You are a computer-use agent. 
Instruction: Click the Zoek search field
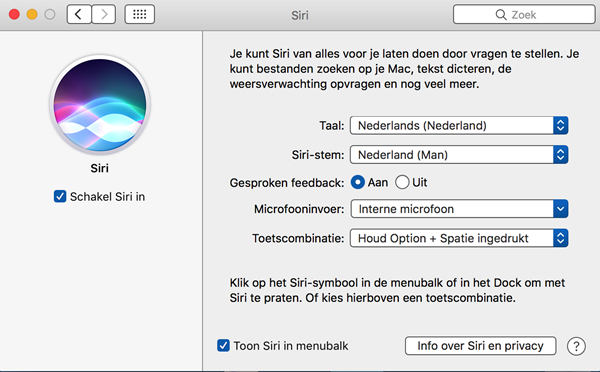[x=524, y=15]
